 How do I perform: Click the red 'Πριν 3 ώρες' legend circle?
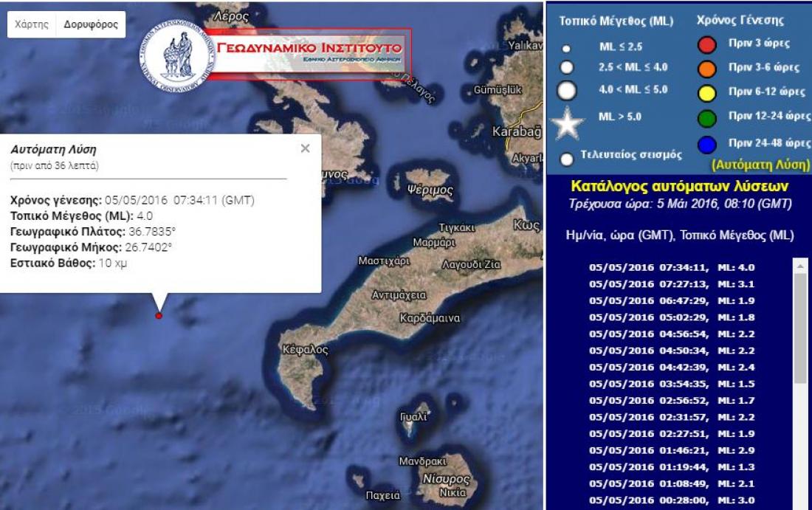click(707, 44)
